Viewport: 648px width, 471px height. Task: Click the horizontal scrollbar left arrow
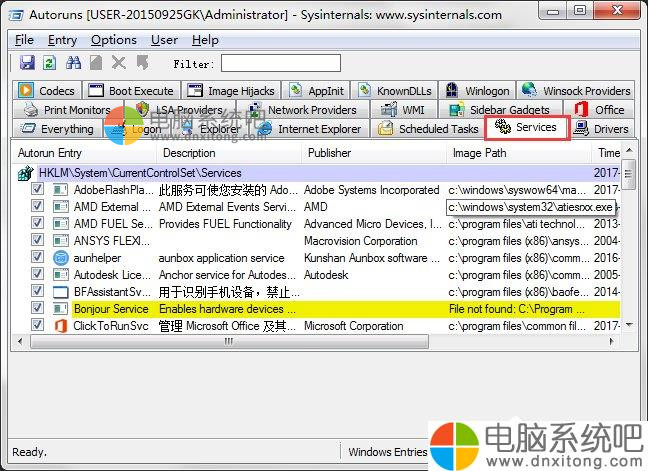tap(20, 341)
